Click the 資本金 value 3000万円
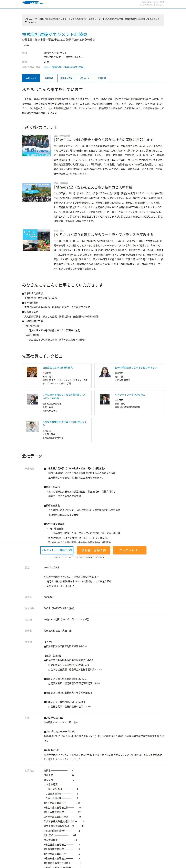 49,597
